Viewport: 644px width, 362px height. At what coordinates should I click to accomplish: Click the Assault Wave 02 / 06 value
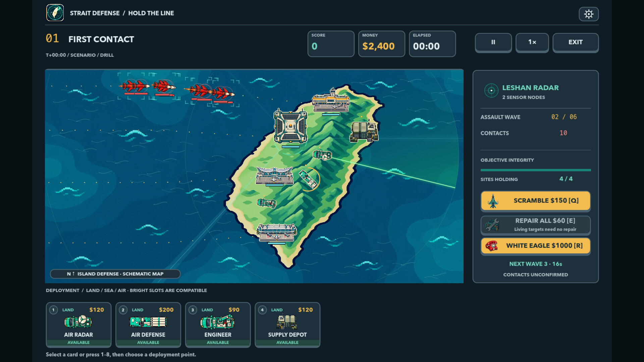click(564, 117)
